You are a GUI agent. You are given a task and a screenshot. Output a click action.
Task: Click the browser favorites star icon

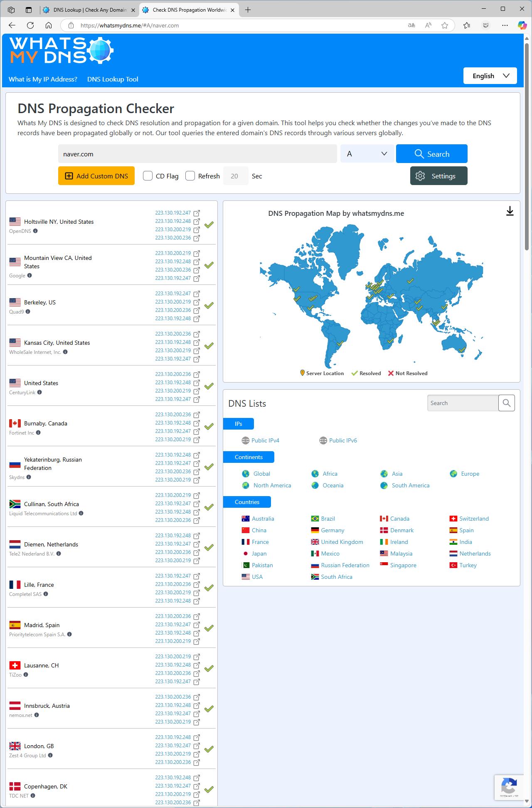445,25
